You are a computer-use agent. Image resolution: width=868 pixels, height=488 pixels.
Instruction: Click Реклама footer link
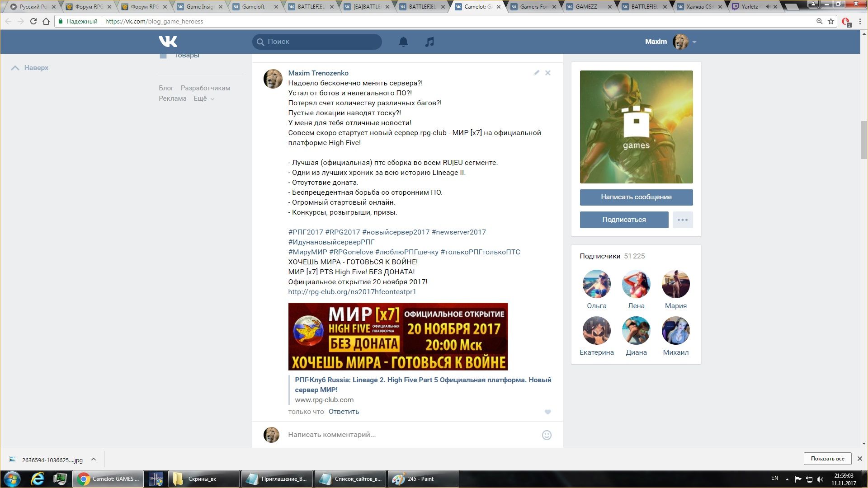click(x=172, y=99)
